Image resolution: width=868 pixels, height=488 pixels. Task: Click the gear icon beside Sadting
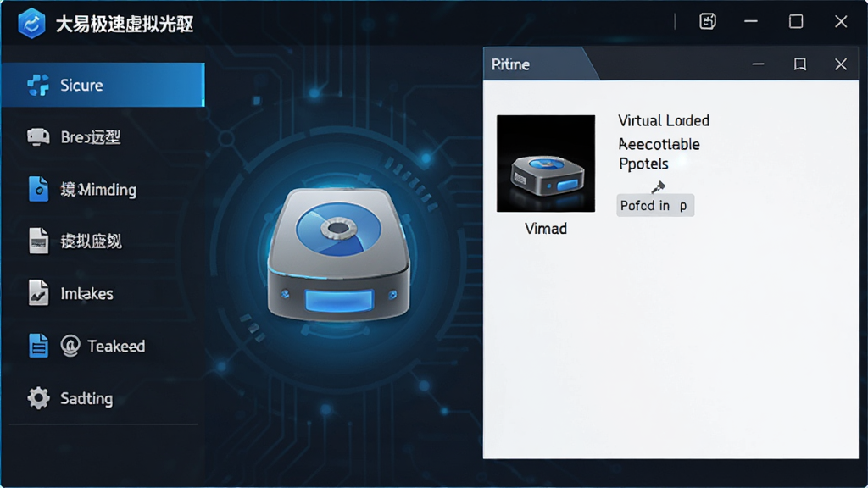coord(38,398)
